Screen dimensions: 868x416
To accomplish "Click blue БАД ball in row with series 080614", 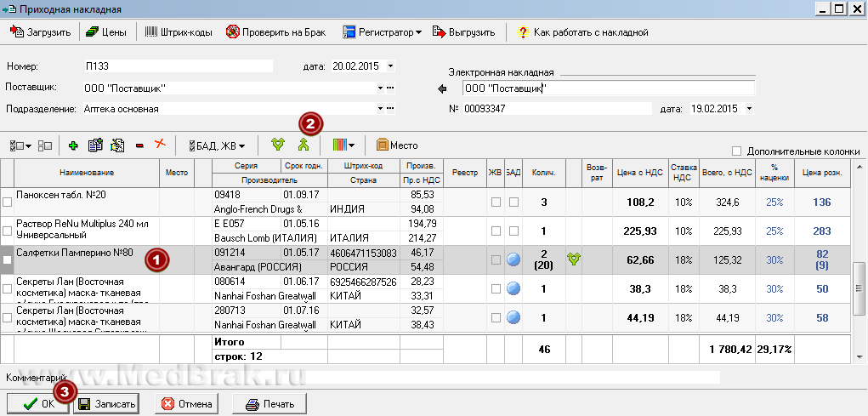I will click(x=513, y=288).
